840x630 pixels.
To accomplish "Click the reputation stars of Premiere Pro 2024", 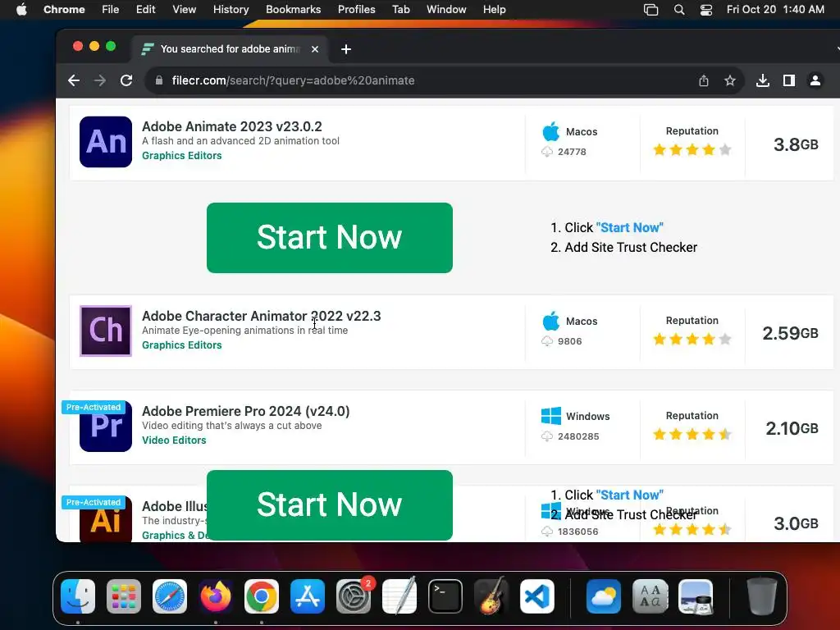I will [x=692, y=434].
